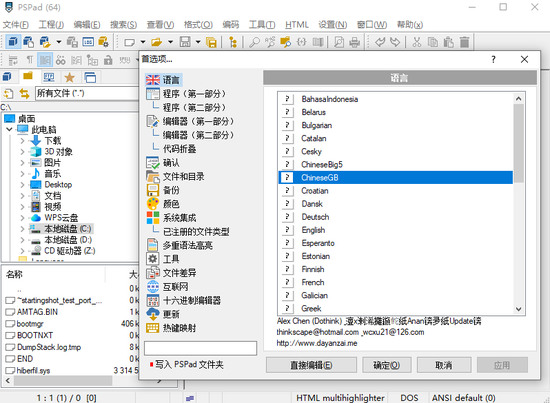The width and height of the screenshot is (550, 403).
Task: Open the 工具(T) menu
Action: click(x=262, y=25)
